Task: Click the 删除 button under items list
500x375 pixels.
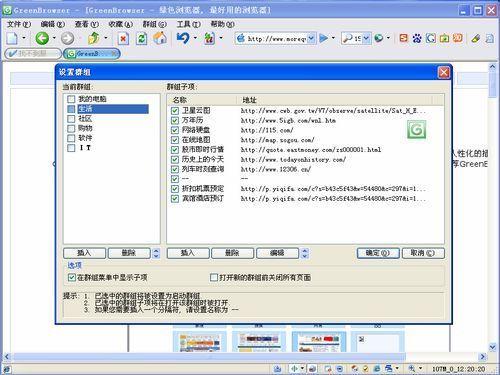Action: point(232,253)
